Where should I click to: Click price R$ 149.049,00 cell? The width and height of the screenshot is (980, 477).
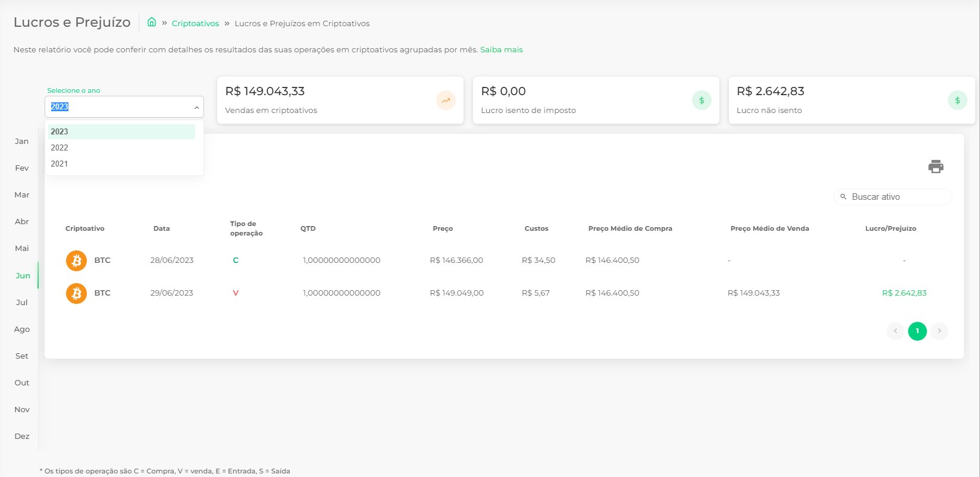(x=457, y=293)
